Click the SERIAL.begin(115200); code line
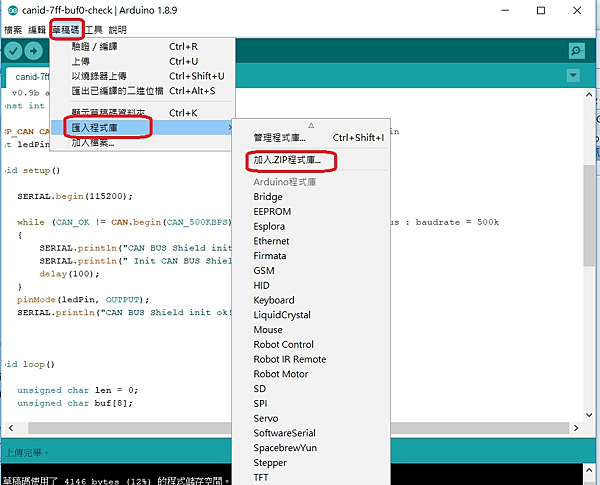 click(x=75, y=196)
